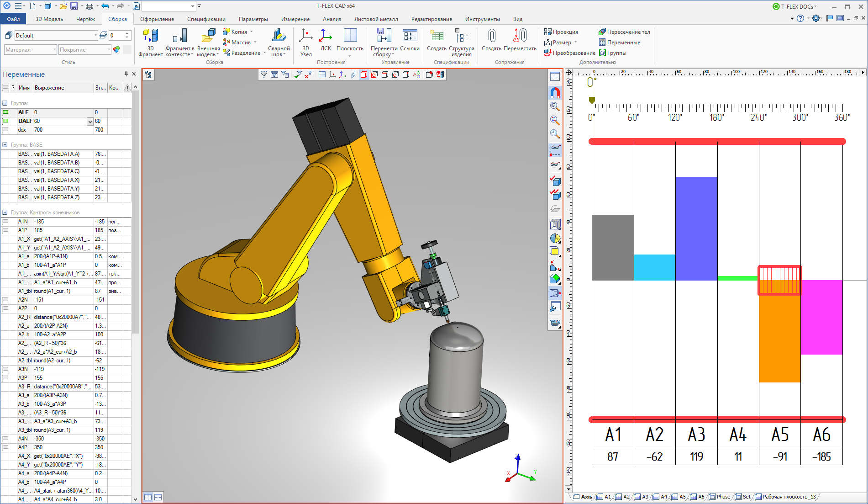The width and height of the screenshot is (868, 504).
Task: Switch to the Чертёж ribbon tab
Action: 86,19
